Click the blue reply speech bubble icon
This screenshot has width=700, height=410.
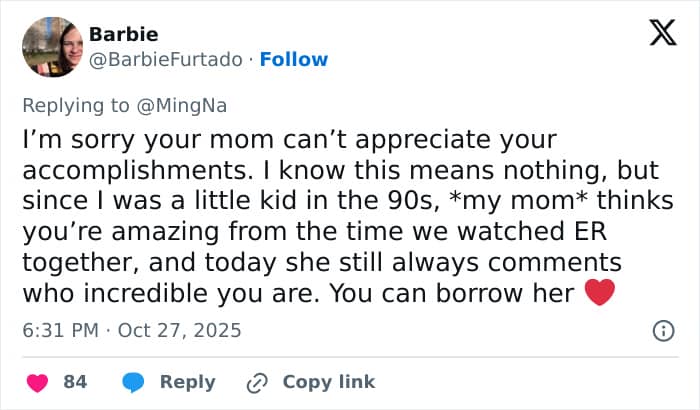point(133,382)
